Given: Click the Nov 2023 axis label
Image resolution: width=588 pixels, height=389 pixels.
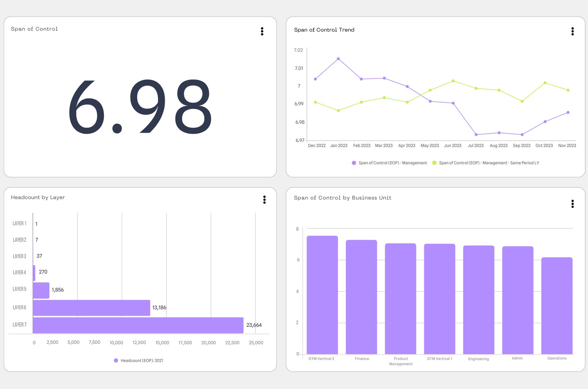Looking at the screenshot, I should click(567, 145).
